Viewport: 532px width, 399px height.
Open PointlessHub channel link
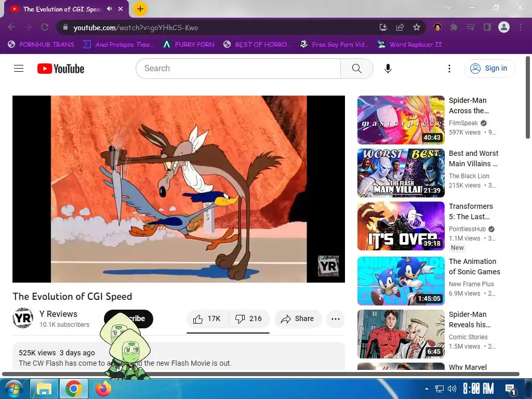click(467, 229)
